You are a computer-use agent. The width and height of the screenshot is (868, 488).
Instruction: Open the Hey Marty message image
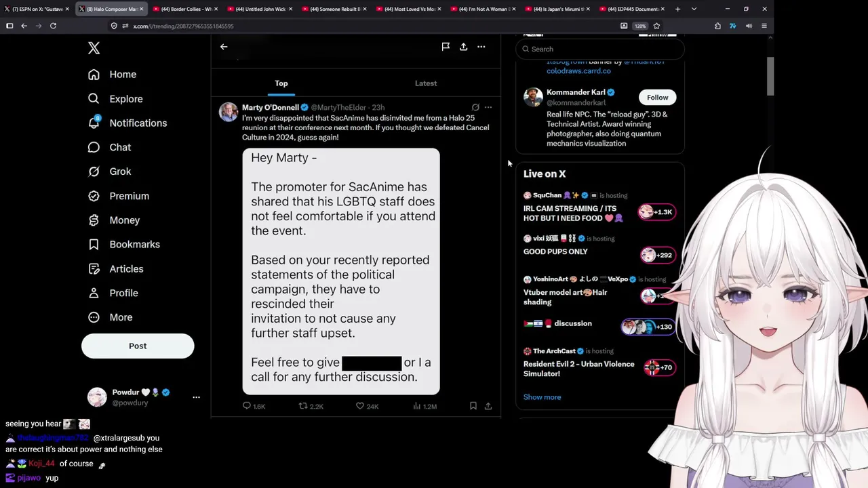click(341, 271)
